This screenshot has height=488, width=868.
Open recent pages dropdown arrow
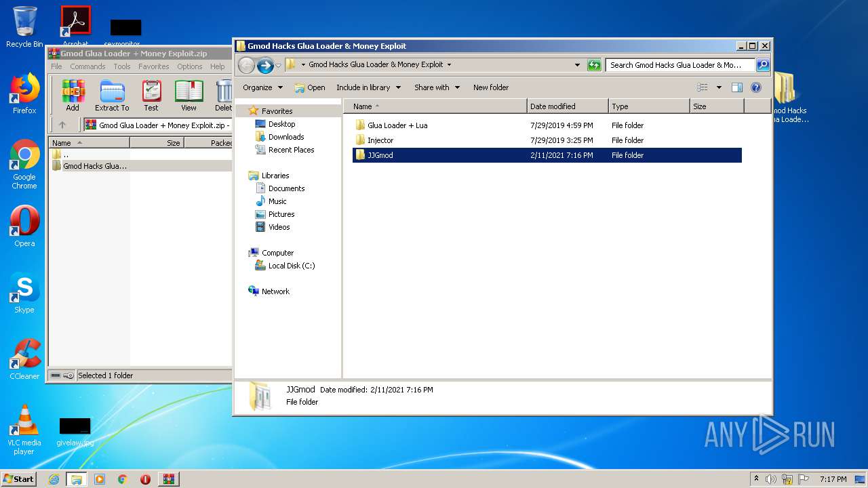[278, 66]
